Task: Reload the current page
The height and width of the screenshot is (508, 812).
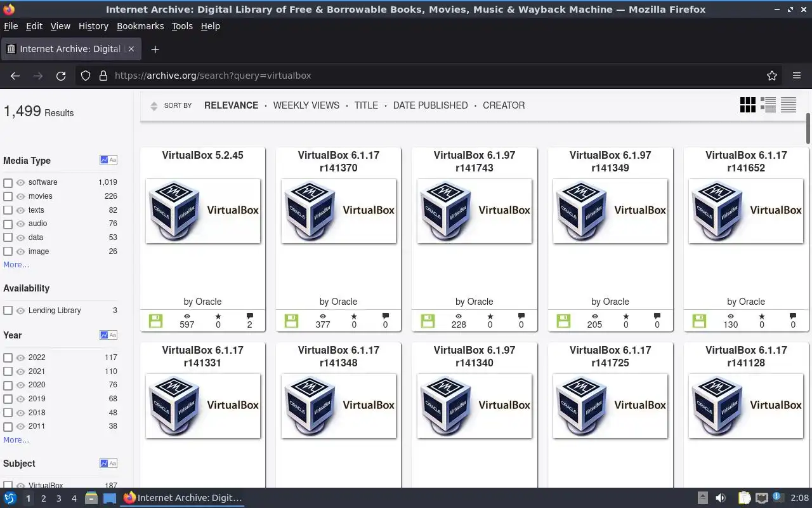Action: 61,76
